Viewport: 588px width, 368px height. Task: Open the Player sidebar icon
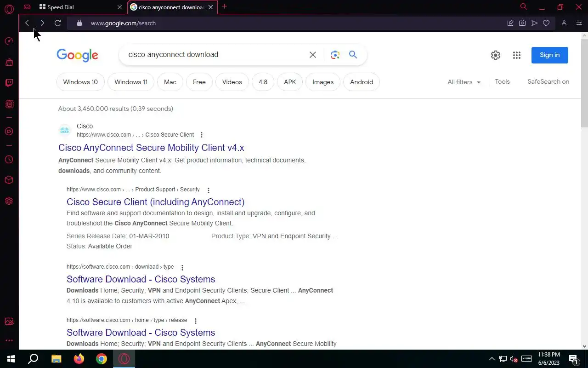(9, 131)
